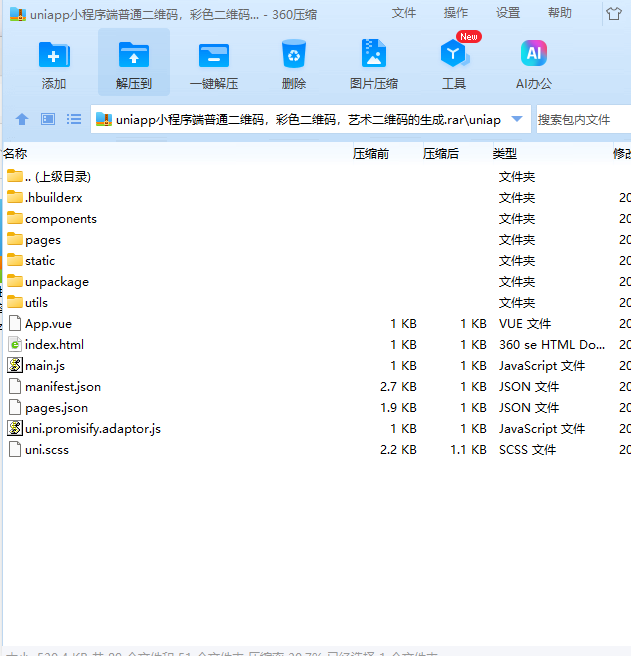This screenshot has width=631, height=656.
Task: Click JSON 文件 type in manifest.json row
Action: point(529,387)
